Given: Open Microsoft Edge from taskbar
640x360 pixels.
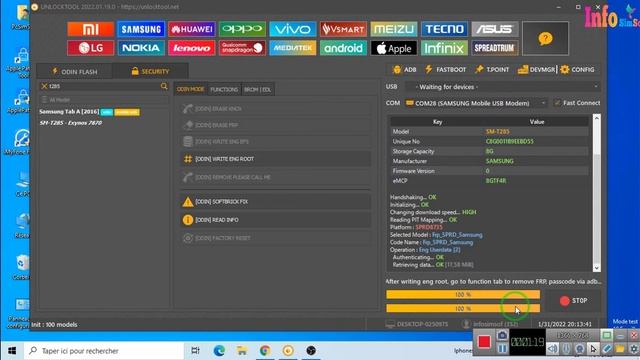Looking at the screenshot, I should 219,351.
